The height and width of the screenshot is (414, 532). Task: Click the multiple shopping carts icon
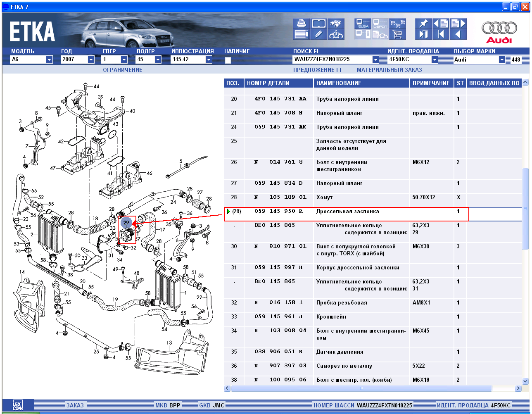[397, 24]
